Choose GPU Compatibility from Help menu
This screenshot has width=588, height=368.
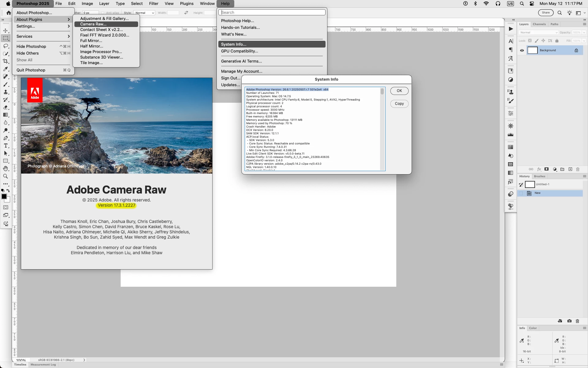coord(239,51)
